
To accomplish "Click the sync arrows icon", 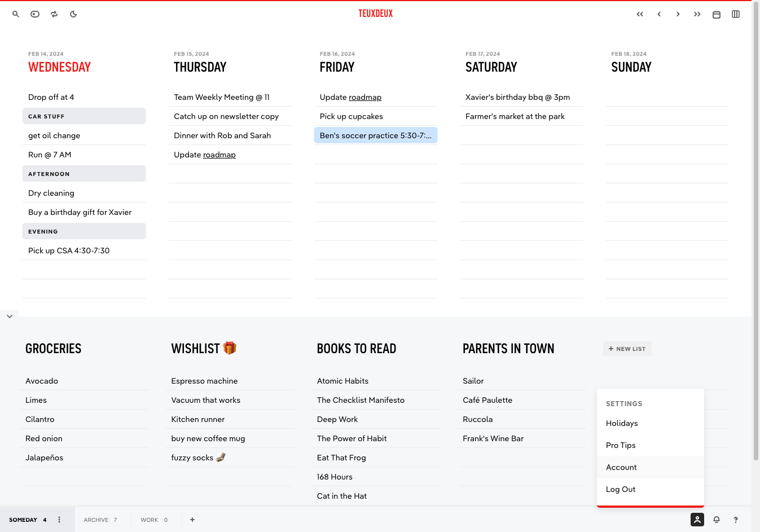I will [x=54, y=14].
